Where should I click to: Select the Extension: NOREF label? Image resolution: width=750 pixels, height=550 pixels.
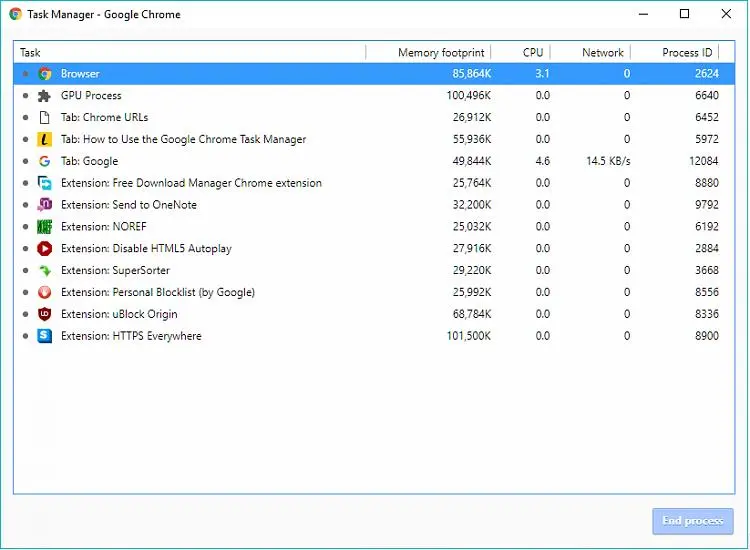[103, 227]
